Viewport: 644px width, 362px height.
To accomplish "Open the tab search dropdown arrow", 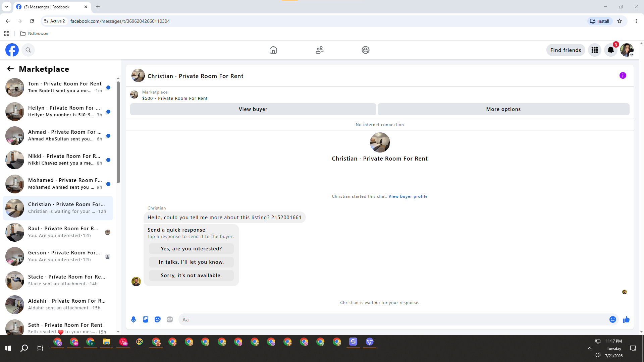I will pyautogui.click(x=7, y=7).
